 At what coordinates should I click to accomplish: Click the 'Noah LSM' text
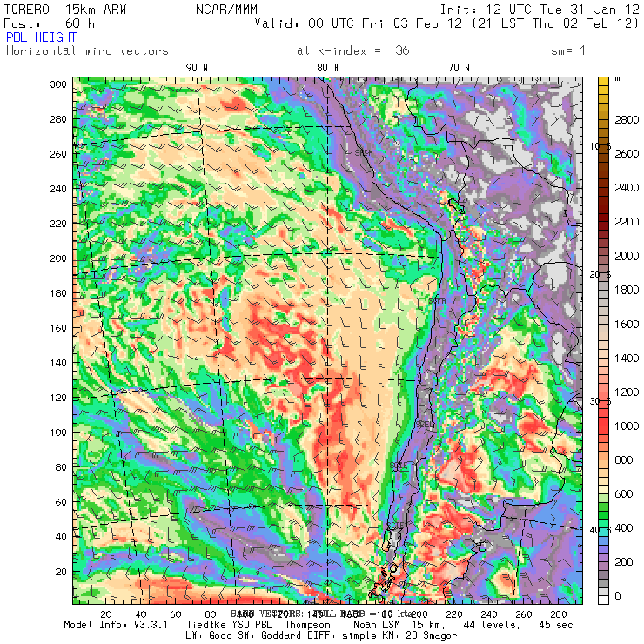coord(377,625)
